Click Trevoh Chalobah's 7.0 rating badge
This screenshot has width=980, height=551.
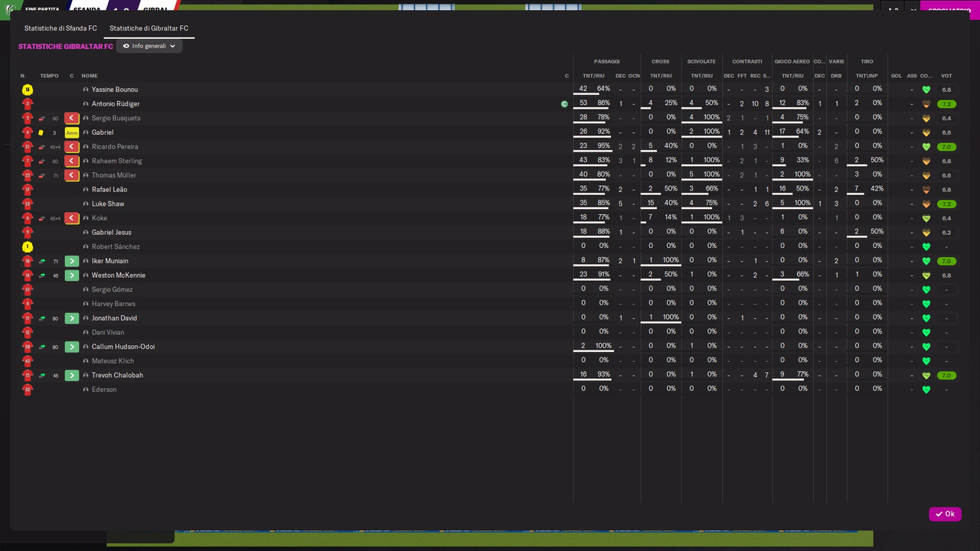pos(946,375)
